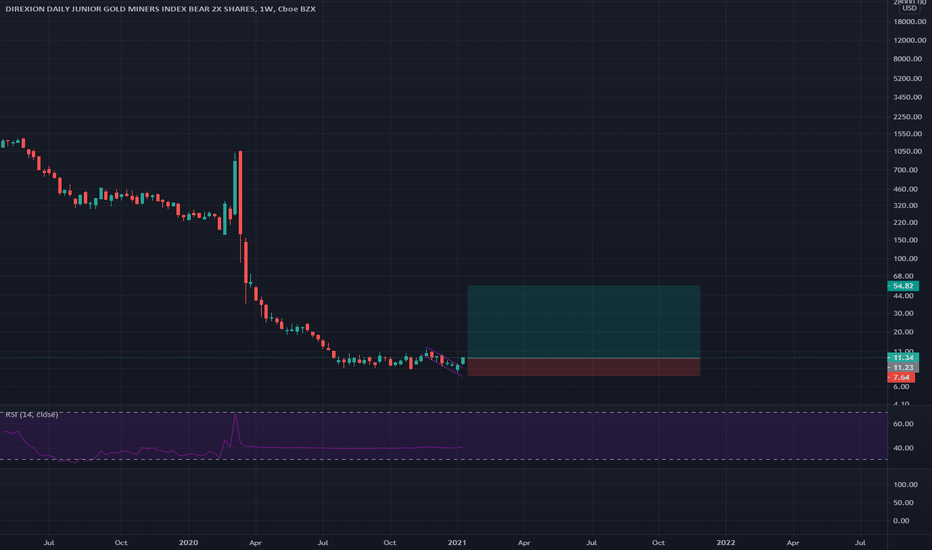Click the Oct label just before 2020

121,542
